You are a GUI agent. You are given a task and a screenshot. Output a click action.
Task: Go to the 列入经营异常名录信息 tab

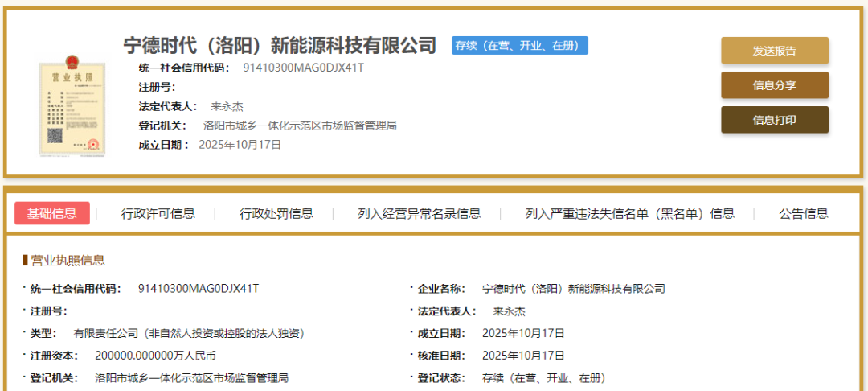(x=419, y=213)
